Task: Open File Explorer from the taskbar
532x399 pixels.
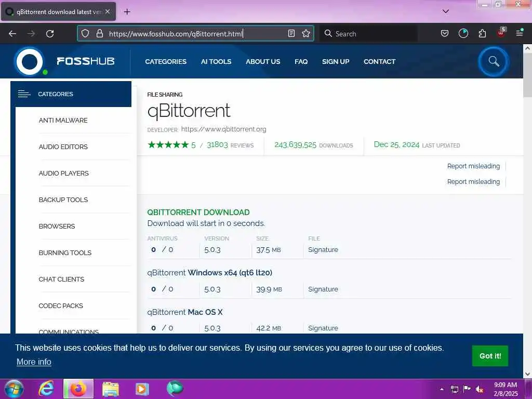Action: tap(111, 389)
